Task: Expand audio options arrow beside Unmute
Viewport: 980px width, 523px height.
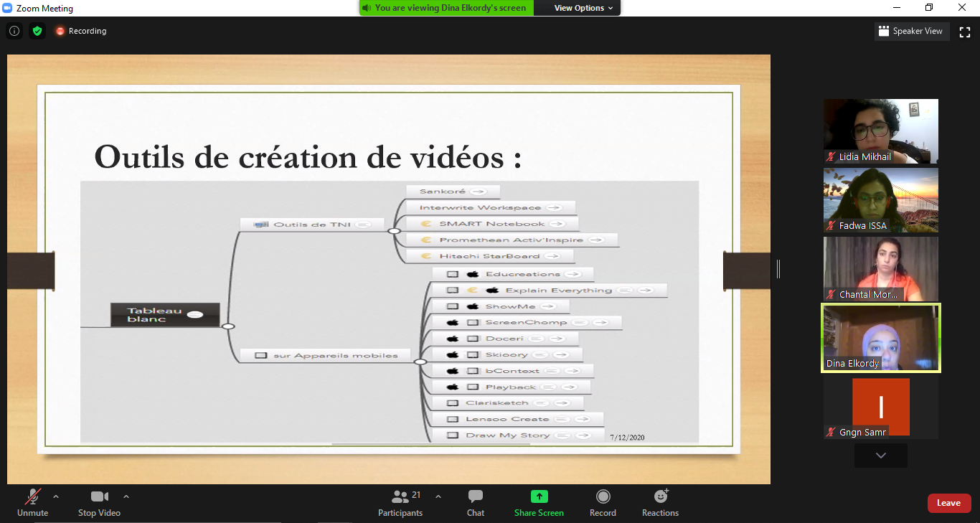Action: pyautogui.click(x=56, y=496)
